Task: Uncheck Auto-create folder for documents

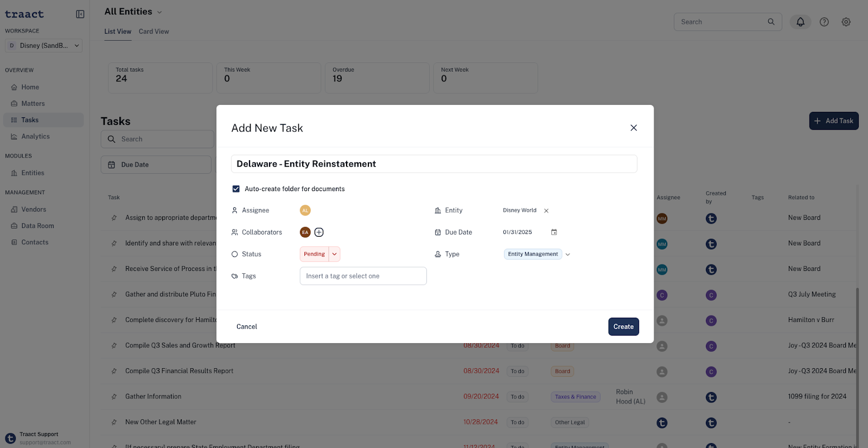Action: tap(236, 189)
